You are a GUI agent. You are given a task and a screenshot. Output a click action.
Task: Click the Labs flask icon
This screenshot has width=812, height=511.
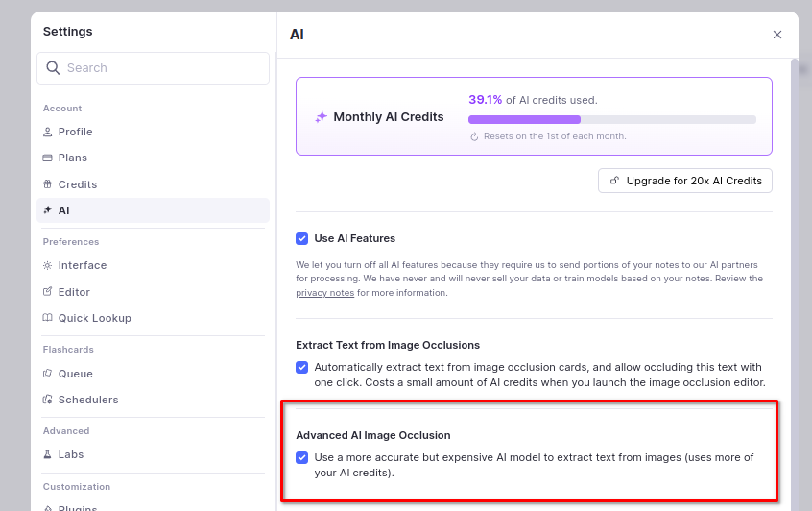coord(48,454)
